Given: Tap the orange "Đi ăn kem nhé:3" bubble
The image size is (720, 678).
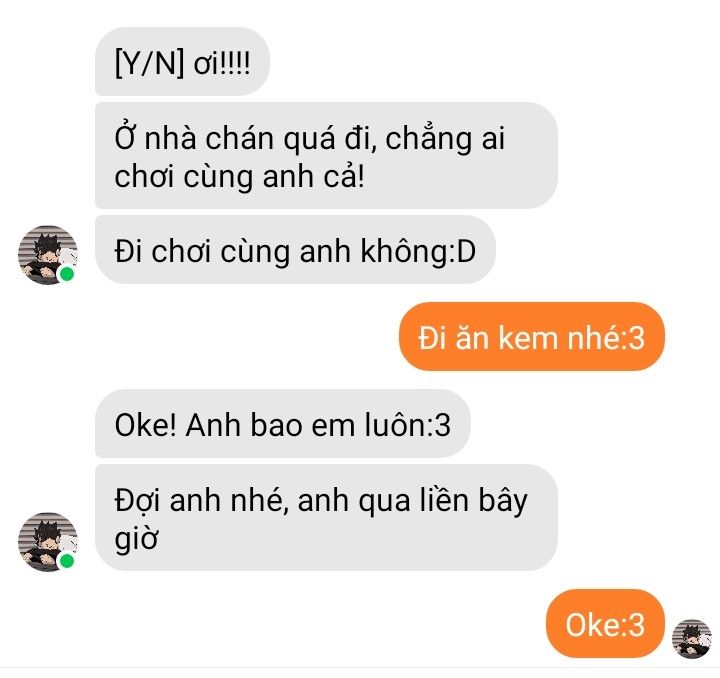Looking at the screenshot, I should 532,337.
